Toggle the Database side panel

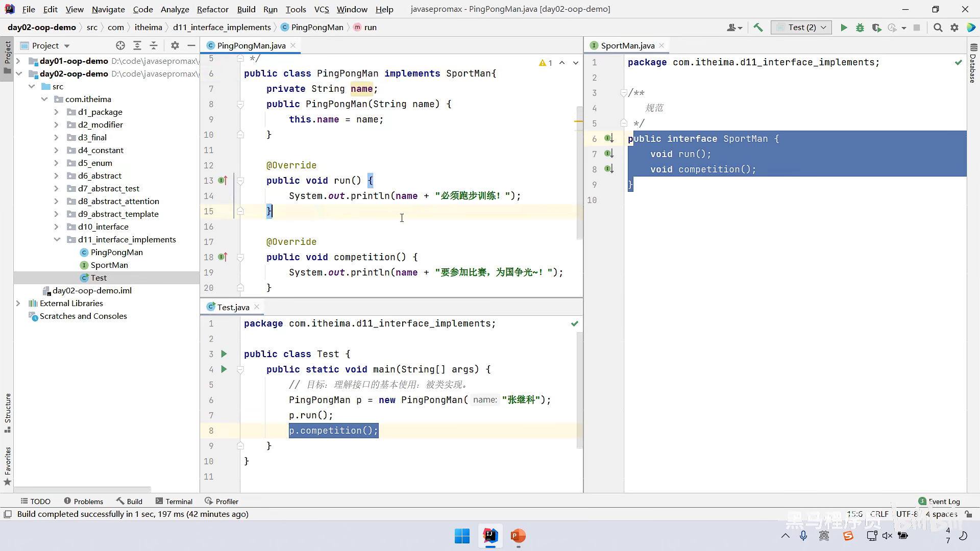click(973, 64)
